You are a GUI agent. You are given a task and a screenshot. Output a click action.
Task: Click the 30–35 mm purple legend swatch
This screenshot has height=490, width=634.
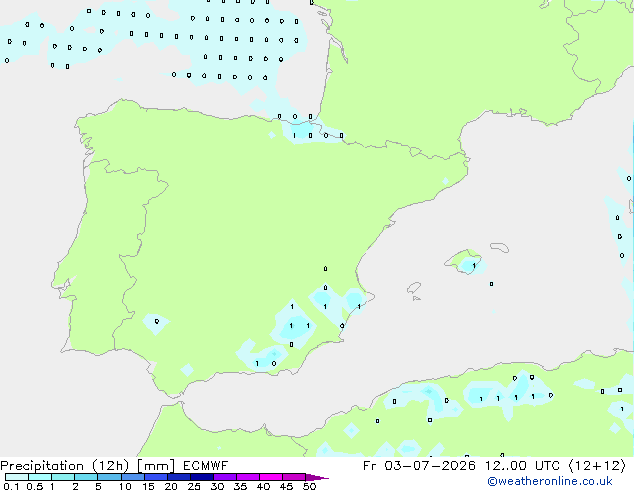[225, 477]
